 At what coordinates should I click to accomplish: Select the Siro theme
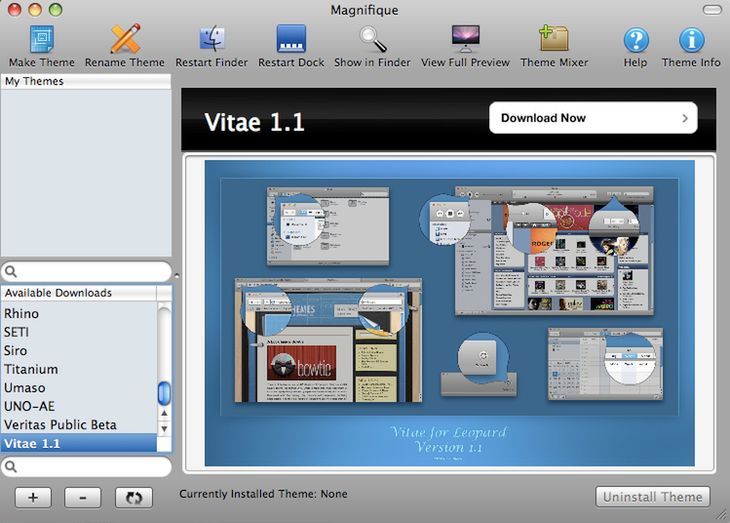pyautogui.click(x=79, y=351)
